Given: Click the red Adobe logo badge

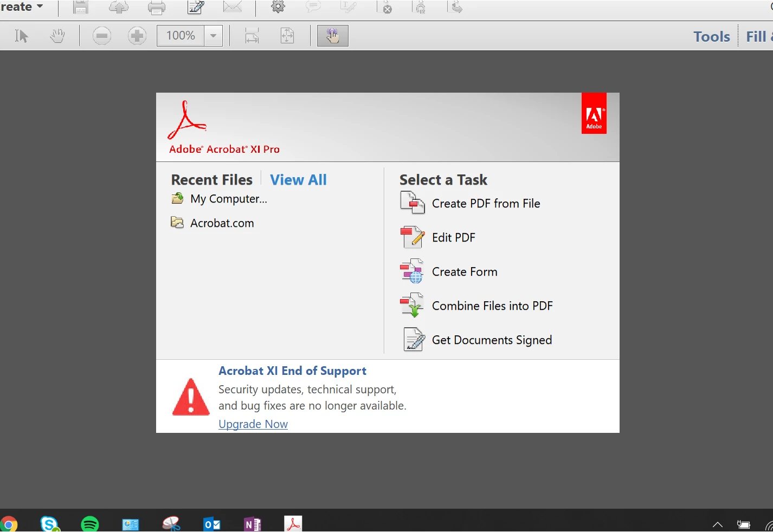Looking at the screenshot, I should [594, 113].
